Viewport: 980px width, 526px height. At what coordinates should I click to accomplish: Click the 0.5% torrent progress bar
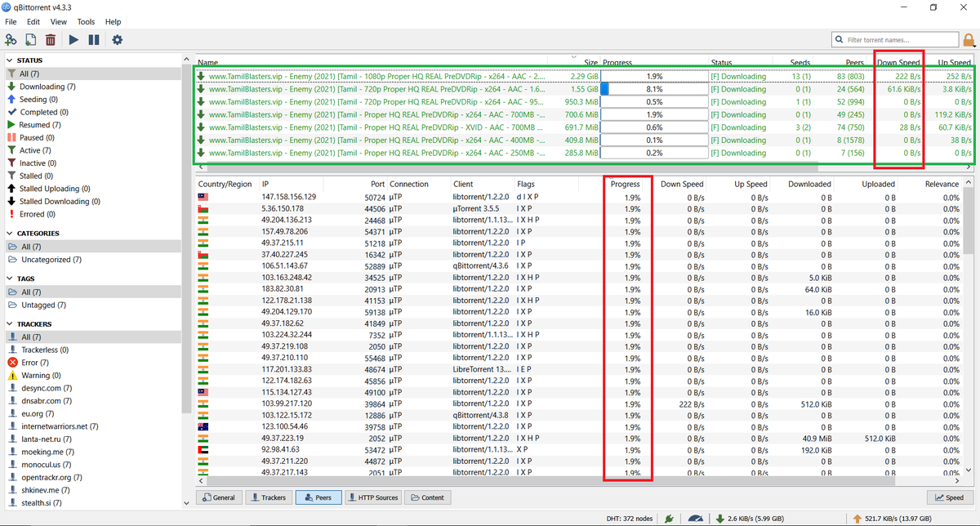tap(654, 101)
